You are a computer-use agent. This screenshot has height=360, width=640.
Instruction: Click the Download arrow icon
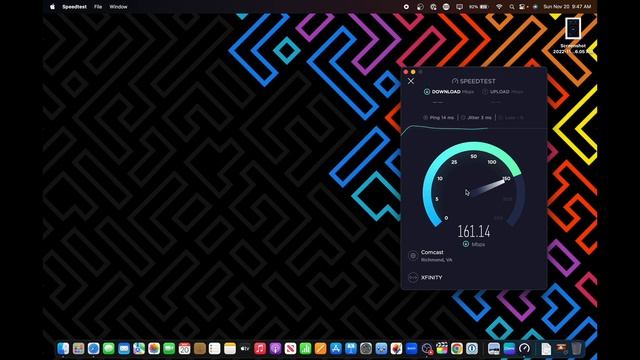[x=427, y=92]
